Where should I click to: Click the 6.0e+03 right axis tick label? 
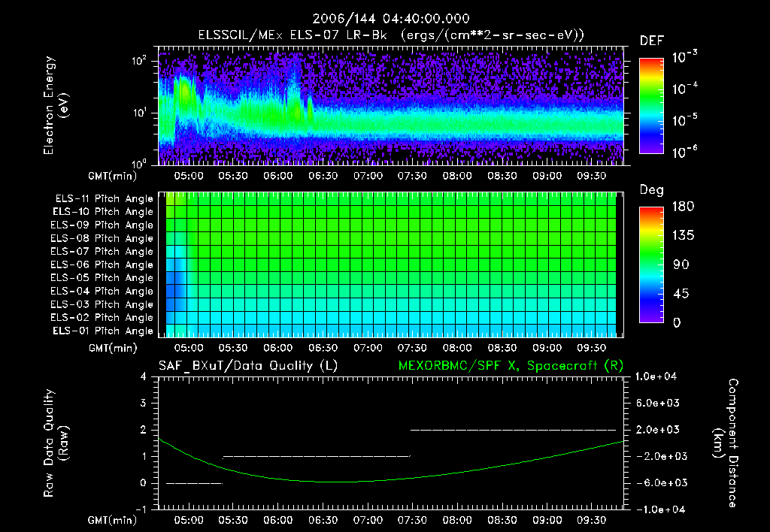658,403
